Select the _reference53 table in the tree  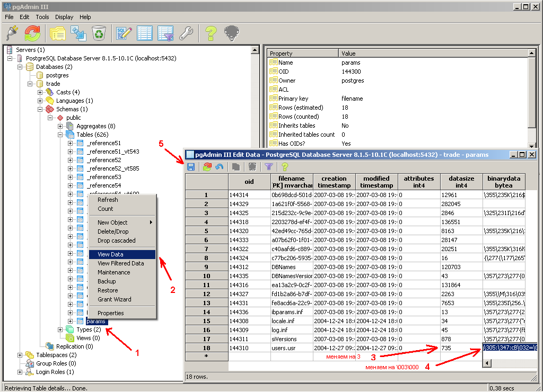[104, 177]
